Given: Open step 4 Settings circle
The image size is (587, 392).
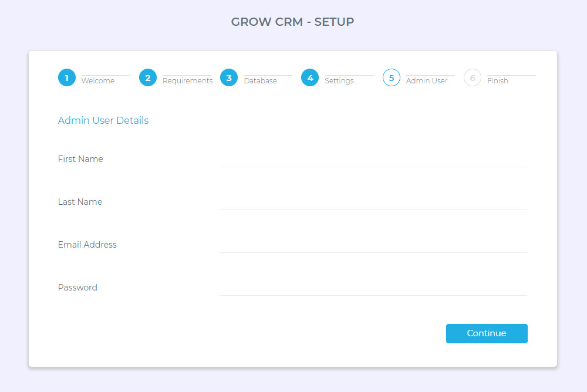Looking at the screenshot, I should pyautogui.click(x=310, y=77).
